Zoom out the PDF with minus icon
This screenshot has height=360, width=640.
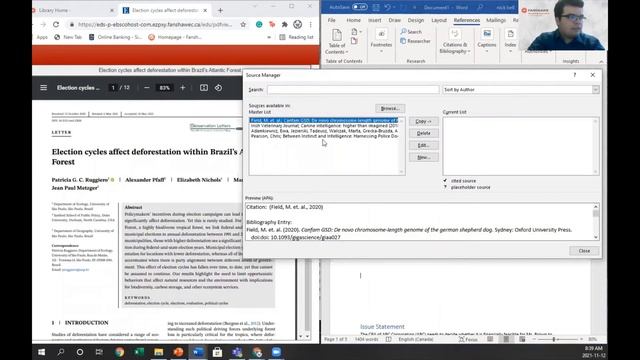(147, 88)
